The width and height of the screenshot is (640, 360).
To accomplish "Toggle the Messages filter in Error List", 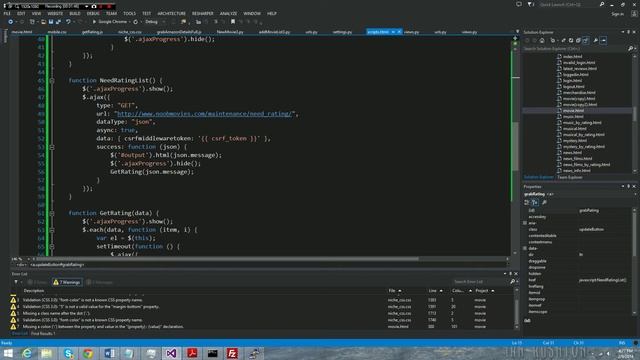I will pos(99,282).
